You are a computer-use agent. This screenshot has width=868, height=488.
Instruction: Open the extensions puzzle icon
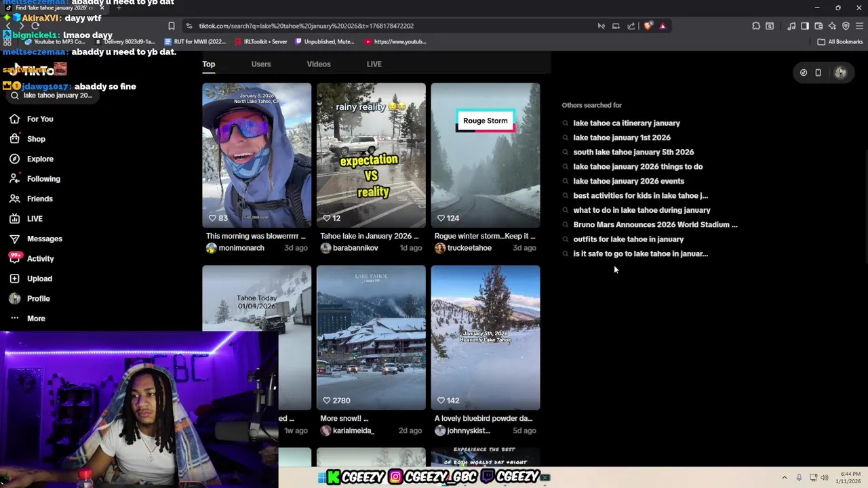756,26
